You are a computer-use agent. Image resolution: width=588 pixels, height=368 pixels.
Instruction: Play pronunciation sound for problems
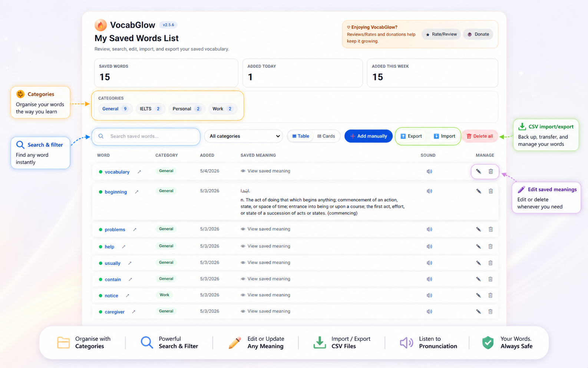(x=429, y=229)
